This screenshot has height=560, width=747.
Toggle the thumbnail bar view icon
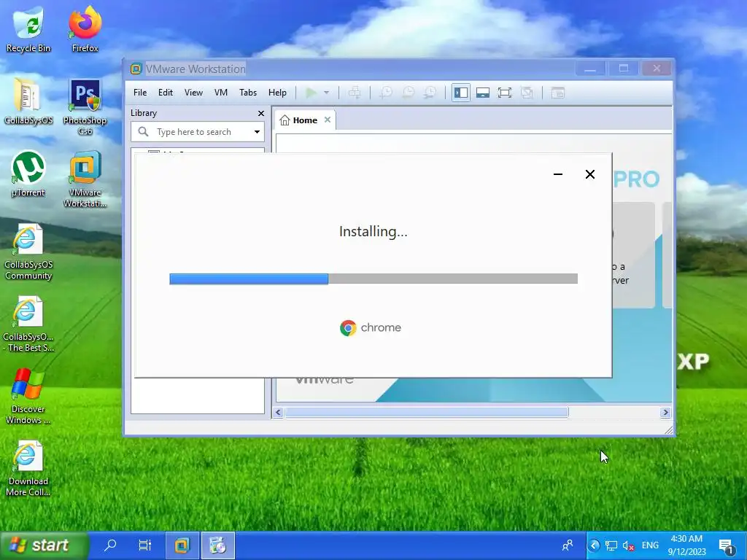(x=483, y=93)
